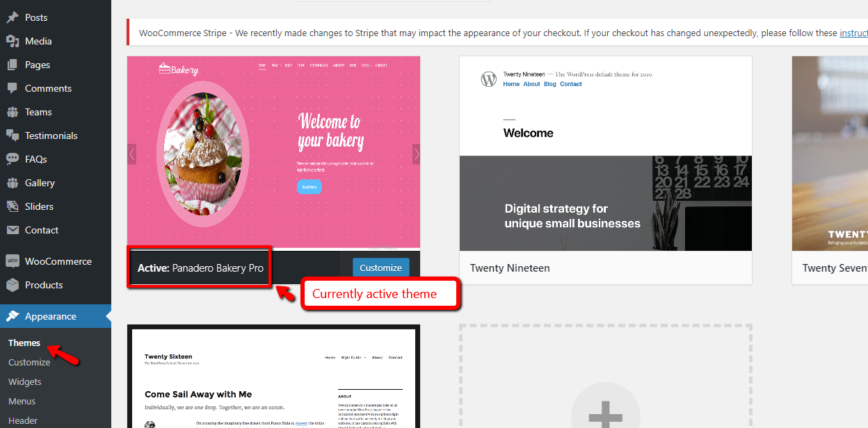Open the Widgets submenu item

(25, 381)
